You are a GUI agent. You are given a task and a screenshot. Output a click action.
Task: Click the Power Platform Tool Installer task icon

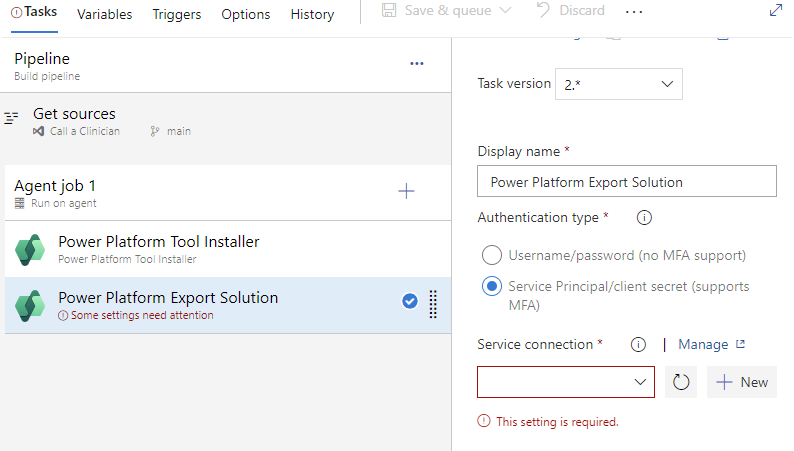tap(31, 249)
